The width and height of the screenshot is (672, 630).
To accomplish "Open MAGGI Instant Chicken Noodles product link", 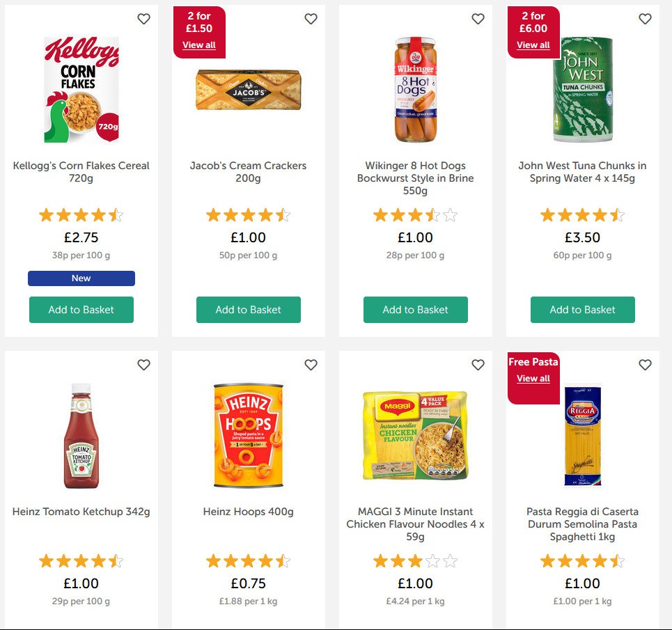I will click(x=416, y=524).
